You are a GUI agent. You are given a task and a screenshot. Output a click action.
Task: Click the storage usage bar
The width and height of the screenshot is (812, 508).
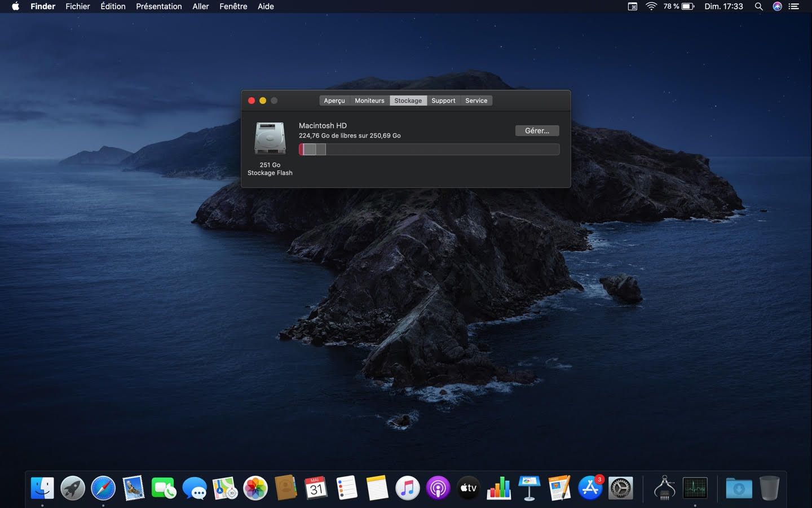pos(429,150)
